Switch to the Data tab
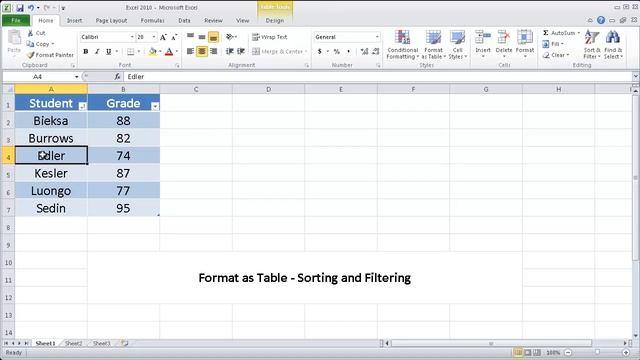 pyautogui.click(x=184, y=20)
